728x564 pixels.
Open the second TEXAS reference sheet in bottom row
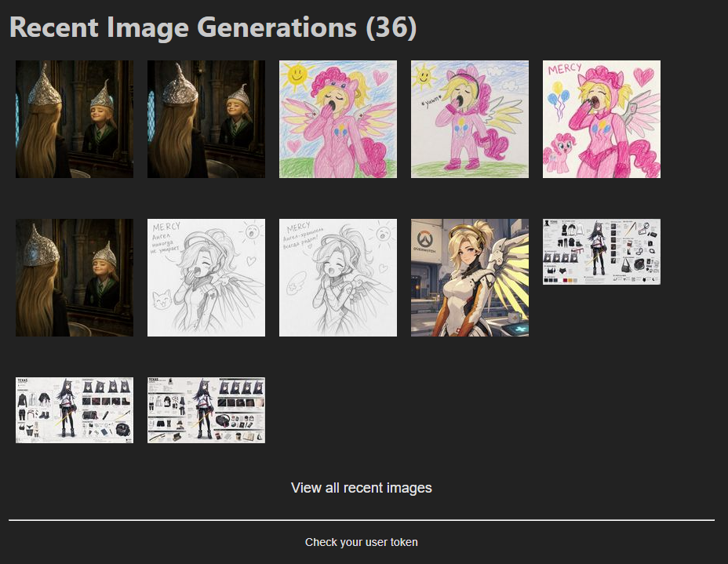tap(206, 410)
